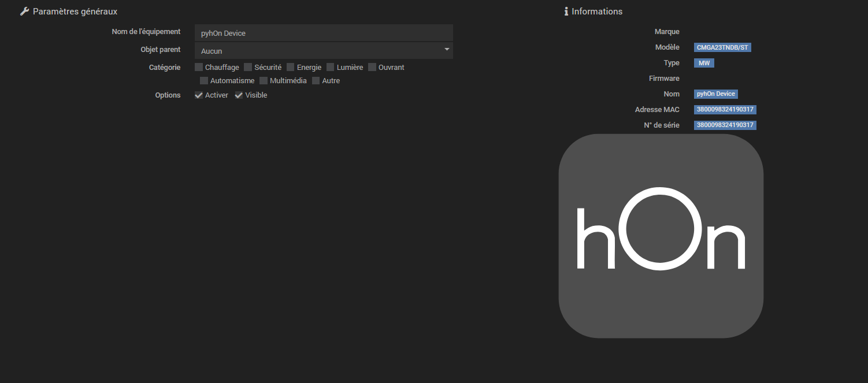Screen dimensions: 868x383
Task: Open the Objet parent dropdown
Action: coord(324,51)
